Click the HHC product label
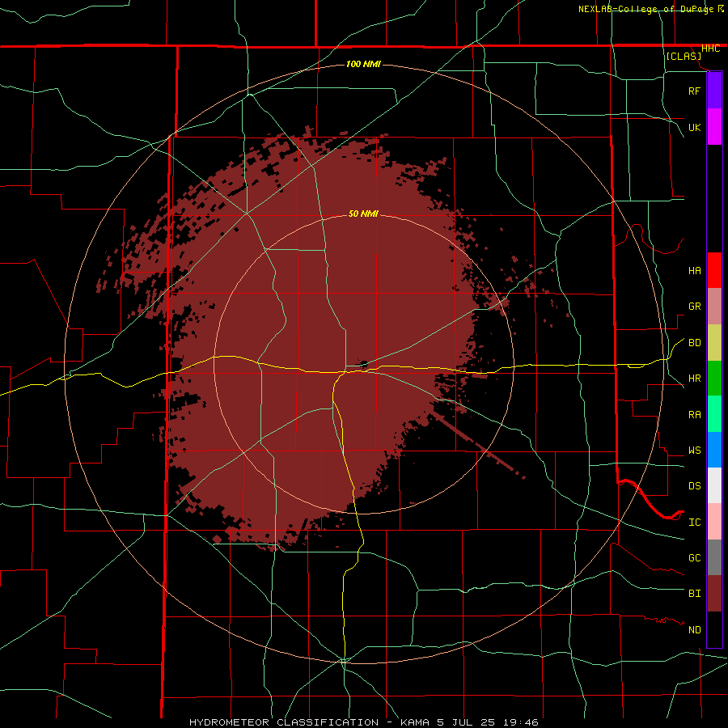 [710, 49]
